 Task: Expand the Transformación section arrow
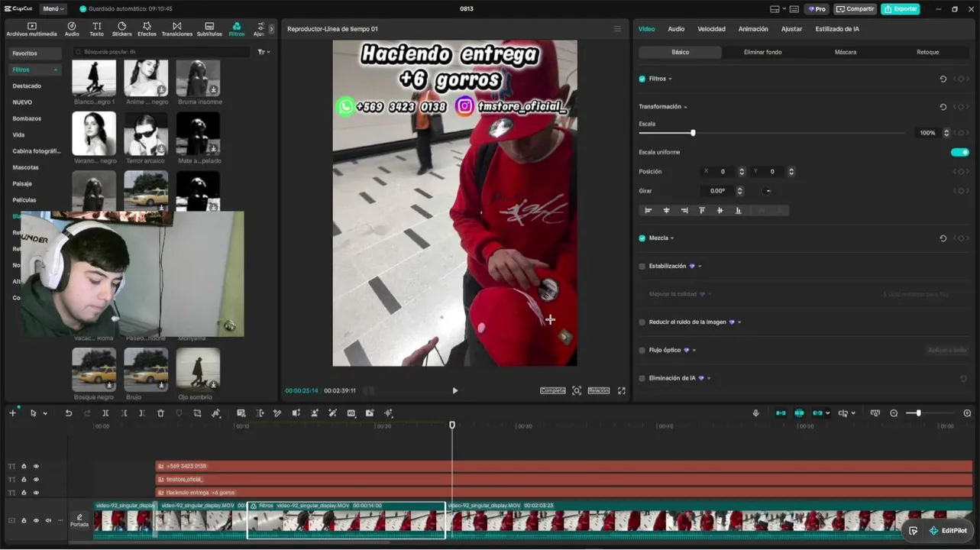685,107
